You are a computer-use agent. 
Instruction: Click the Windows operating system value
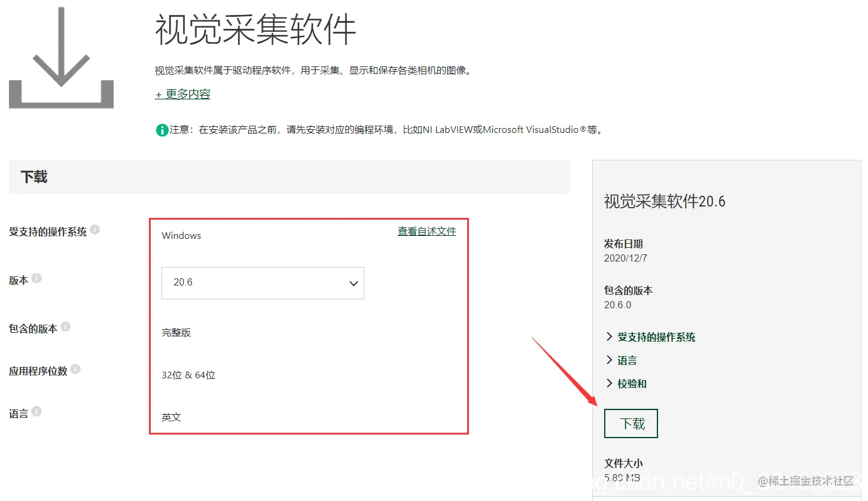[x=181, y=236]
